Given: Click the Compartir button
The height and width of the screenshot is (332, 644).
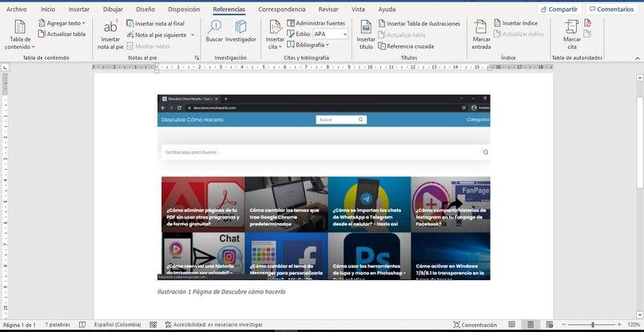Looking at the screenshot, I should pos(560,9).
